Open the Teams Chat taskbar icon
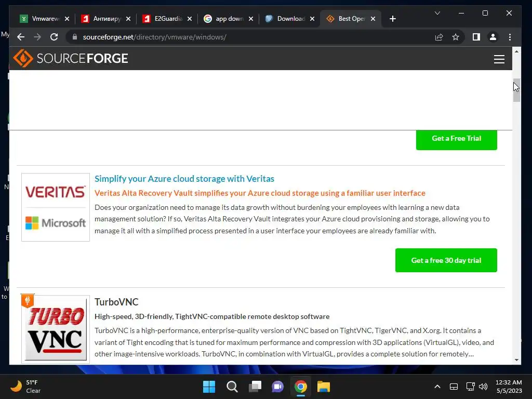 point(277,387)
